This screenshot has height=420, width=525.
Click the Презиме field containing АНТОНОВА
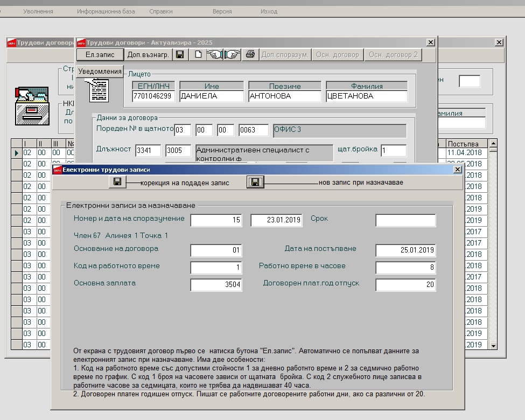(x=285, y=96)
